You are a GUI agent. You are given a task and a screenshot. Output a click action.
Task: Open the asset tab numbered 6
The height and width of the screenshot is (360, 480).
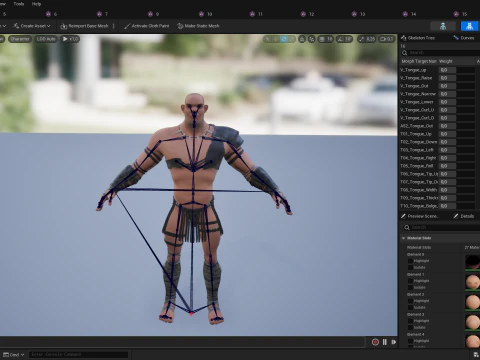tap(52, 14)
